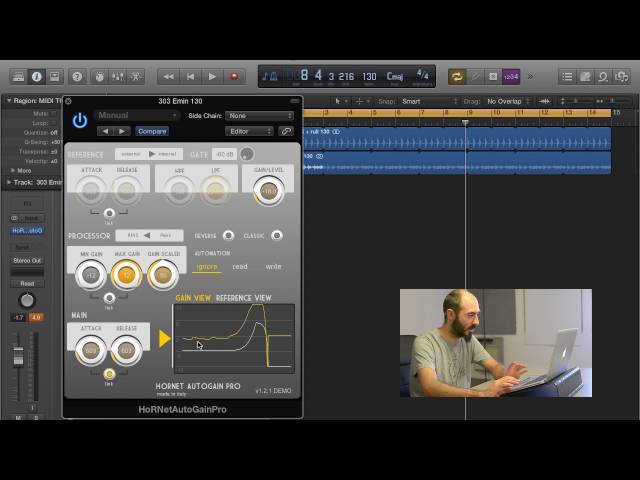Toggle the Main attack/release yellow link button
This screenshot has width=640, height=480.
[x=109, y=374]
